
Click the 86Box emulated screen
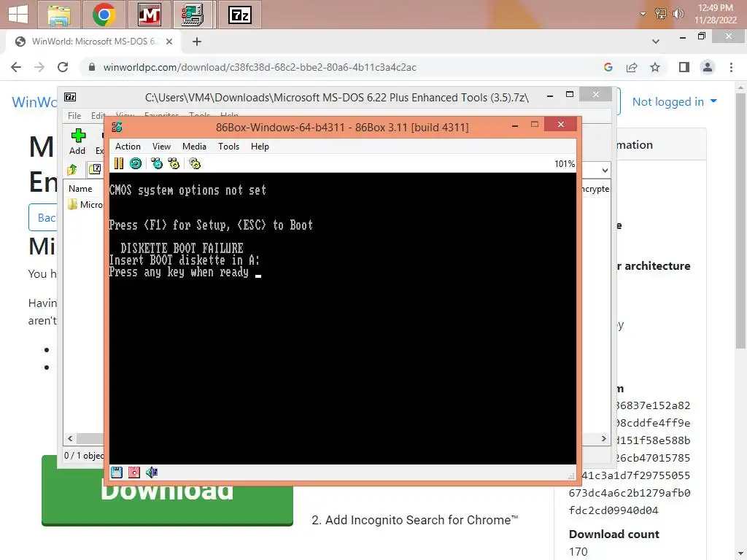[343, 318]
